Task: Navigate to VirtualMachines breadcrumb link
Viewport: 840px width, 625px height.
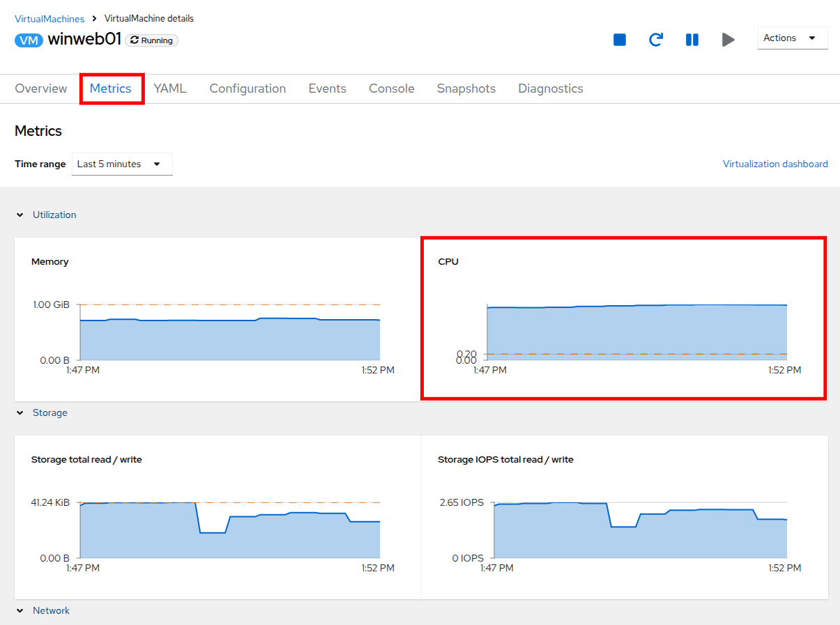Action: coord(49,19)
